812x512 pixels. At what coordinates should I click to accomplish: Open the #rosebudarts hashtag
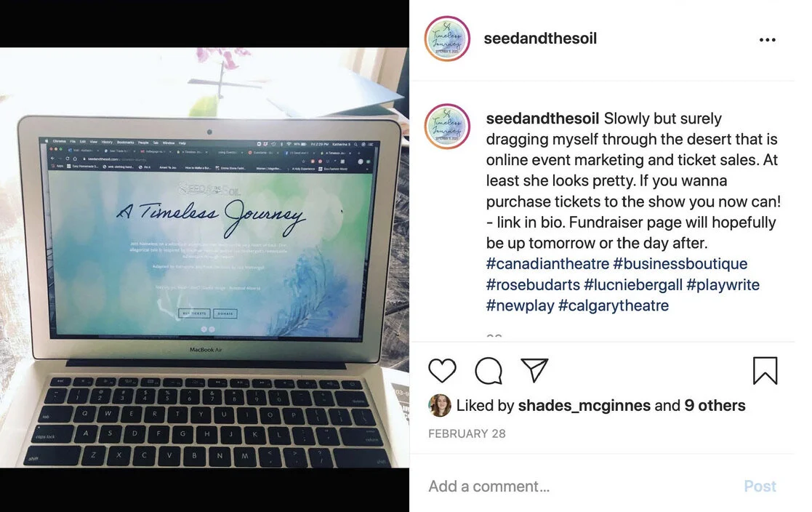pos(533,284)
